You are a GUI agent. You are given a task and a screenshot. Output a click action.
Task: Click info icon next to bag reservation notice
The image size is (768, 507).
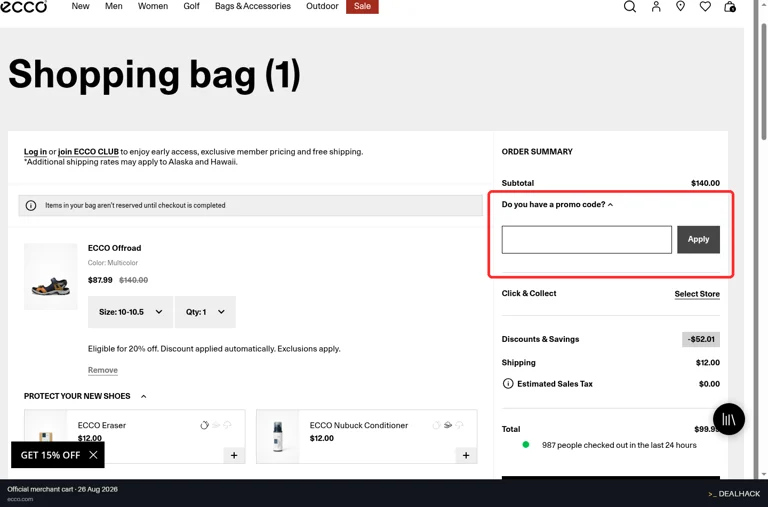pos(31,205)
